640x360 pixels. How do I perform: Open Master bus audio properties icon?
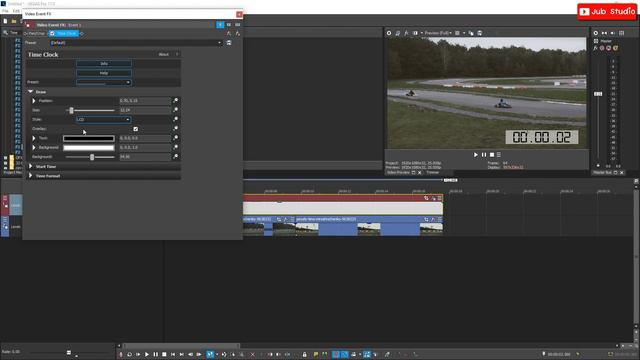(596, 33)
